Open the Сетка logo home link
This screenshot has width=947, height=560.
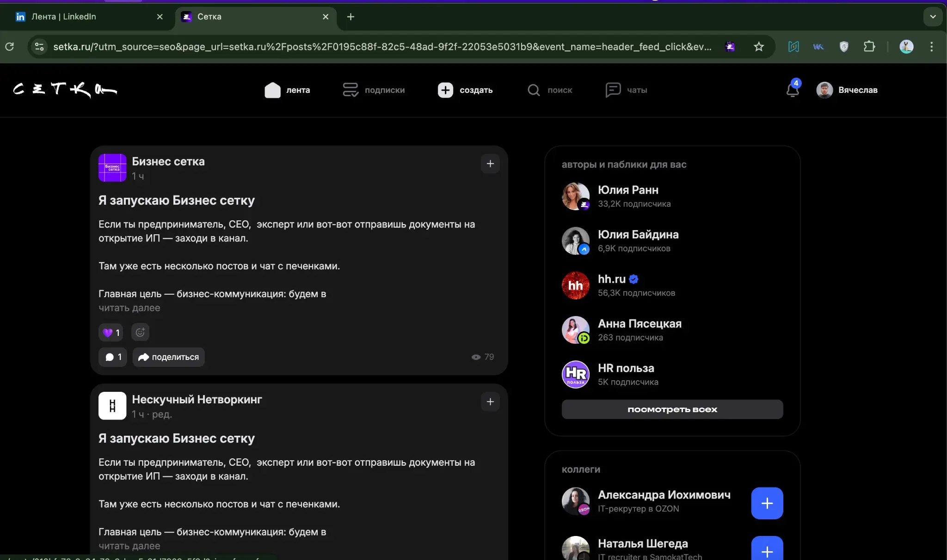tap(65, 90)
